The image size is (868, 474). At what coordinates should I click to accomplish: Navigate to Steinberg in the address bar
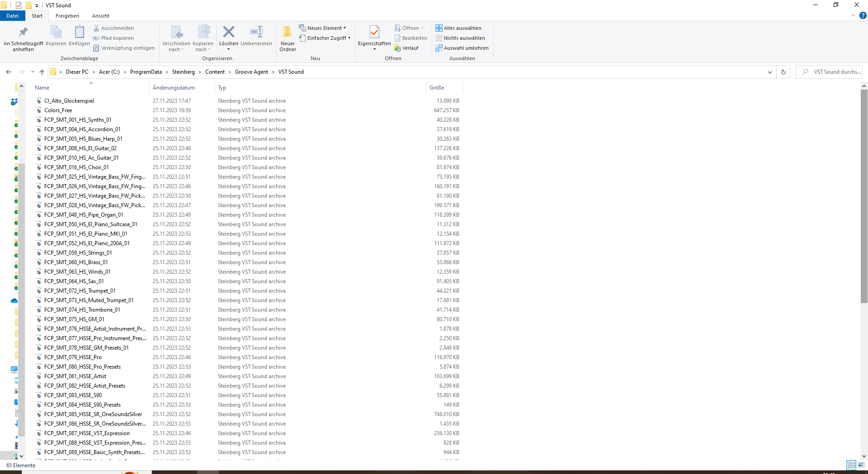pos(184,72)
